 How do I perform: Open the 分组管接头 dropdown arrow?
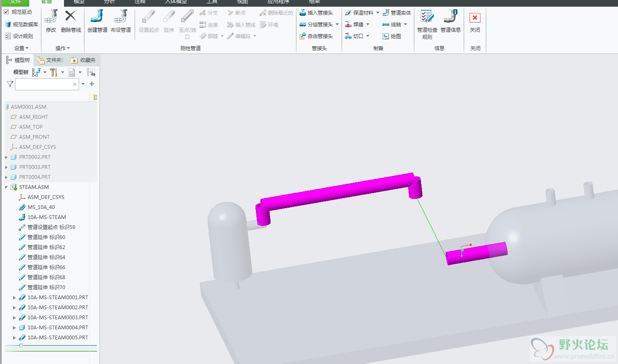pyautogui.click(x=337, y=24)
